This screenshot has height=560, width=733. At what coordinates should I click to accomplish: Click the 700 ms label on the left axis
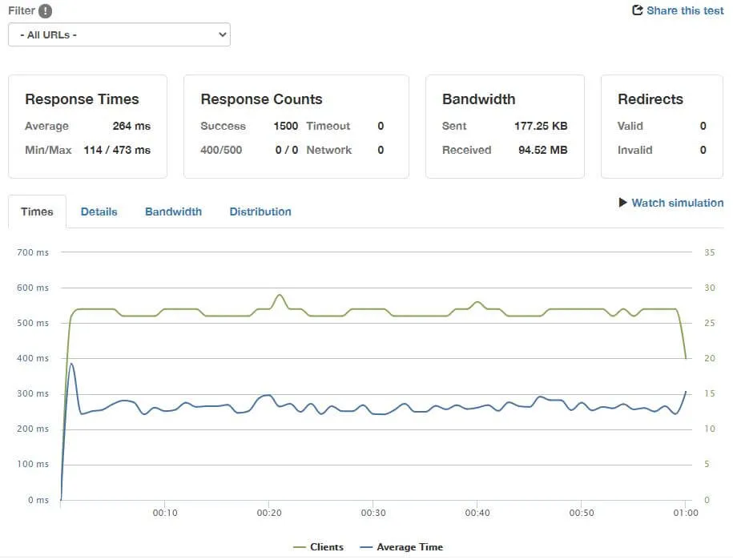tap(33, 252)
